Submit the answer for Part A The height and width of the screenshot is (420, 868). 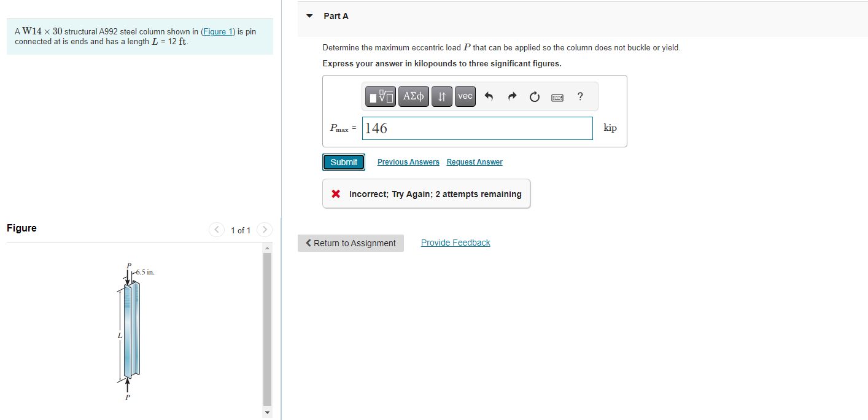(x=343, y=161)
